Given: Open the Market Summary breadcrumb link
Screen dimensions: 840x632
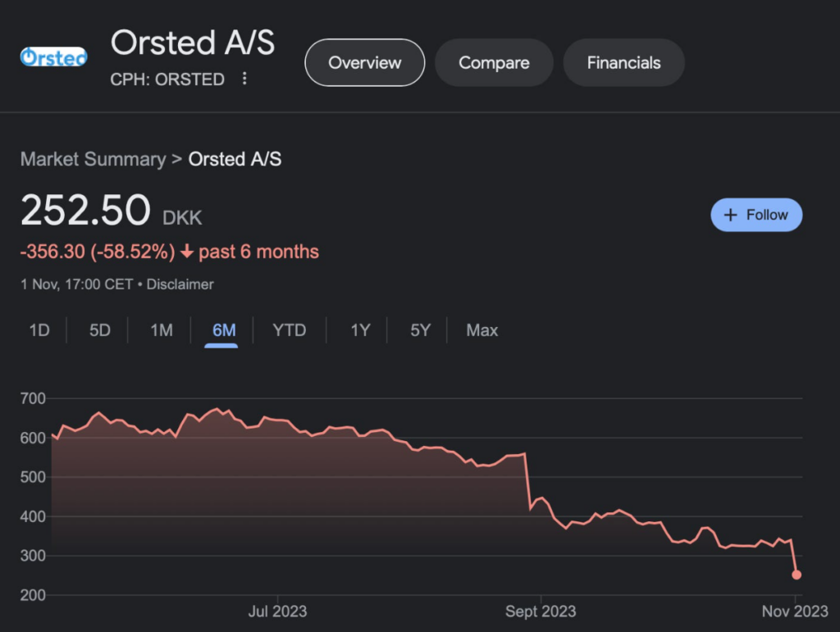Looking at the screenshot, I should point(93,159).
